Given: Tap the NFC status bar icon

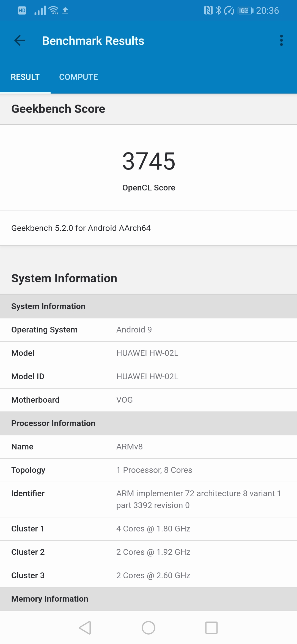Looking at the screenshot, I should click(208, 10).
